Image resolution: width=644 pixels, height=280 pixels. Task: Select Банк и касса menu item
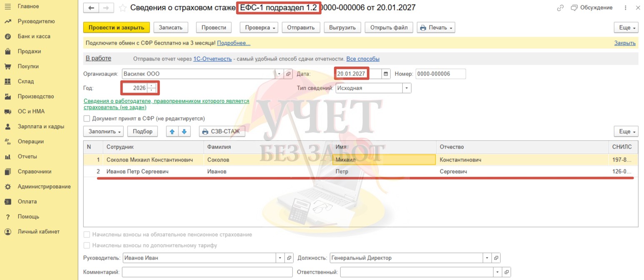[x=34, y=36]
